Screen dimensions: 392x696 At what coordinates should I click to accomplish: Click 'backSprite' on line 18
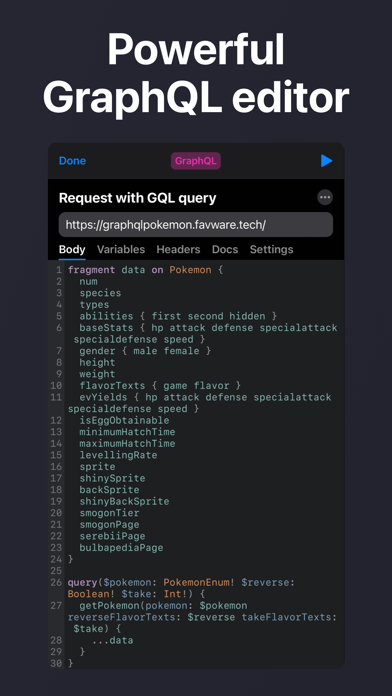[x=109, y=490]
